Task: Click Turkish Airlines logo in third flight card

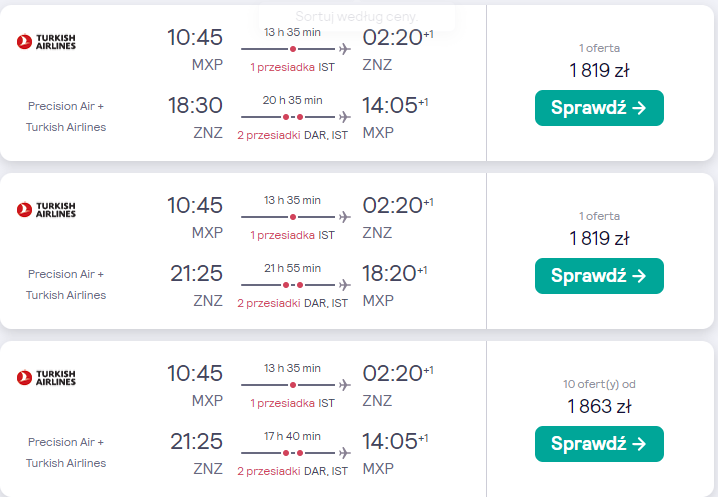Action: 46,378
